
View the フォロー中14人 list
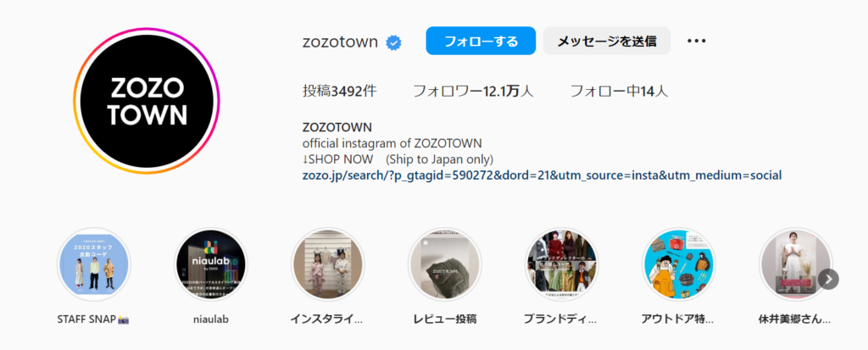point(619,92)
